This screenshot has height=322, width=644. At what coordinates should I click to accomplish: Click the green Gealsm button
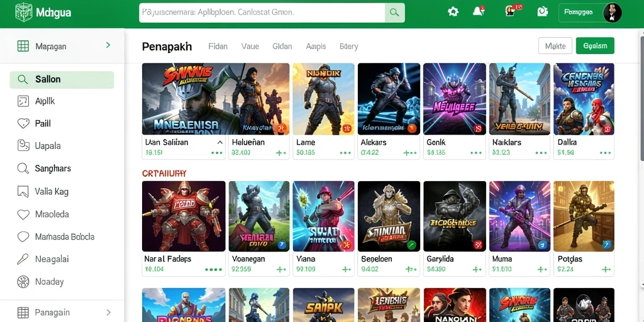(595, 46)
